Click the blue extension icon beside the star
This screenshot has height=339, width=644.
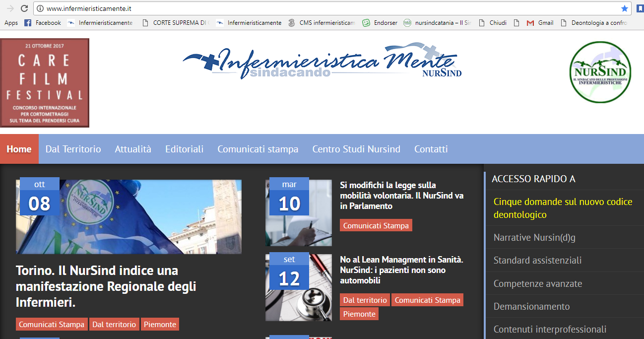640,8
